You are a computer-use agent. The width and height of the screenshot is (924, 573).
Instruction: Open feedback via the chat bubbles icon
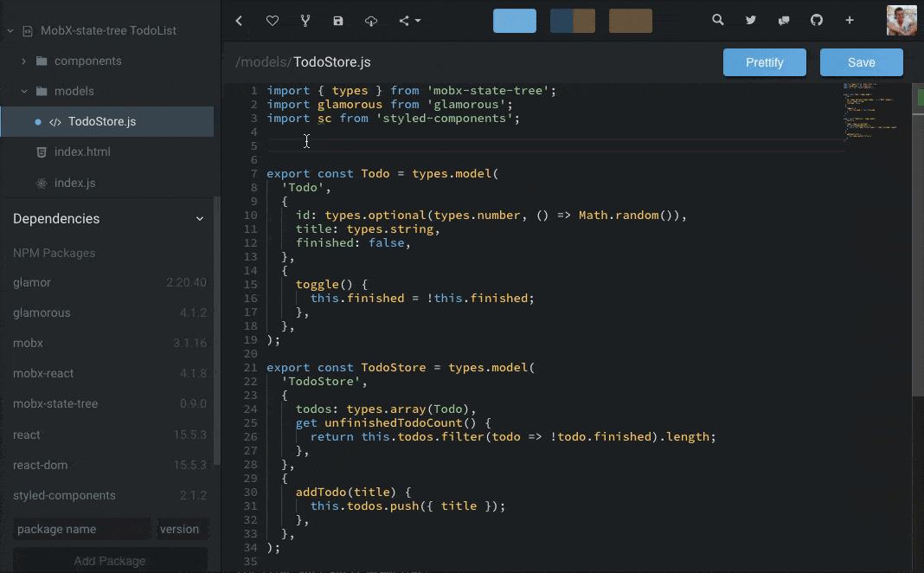point(783,19)
